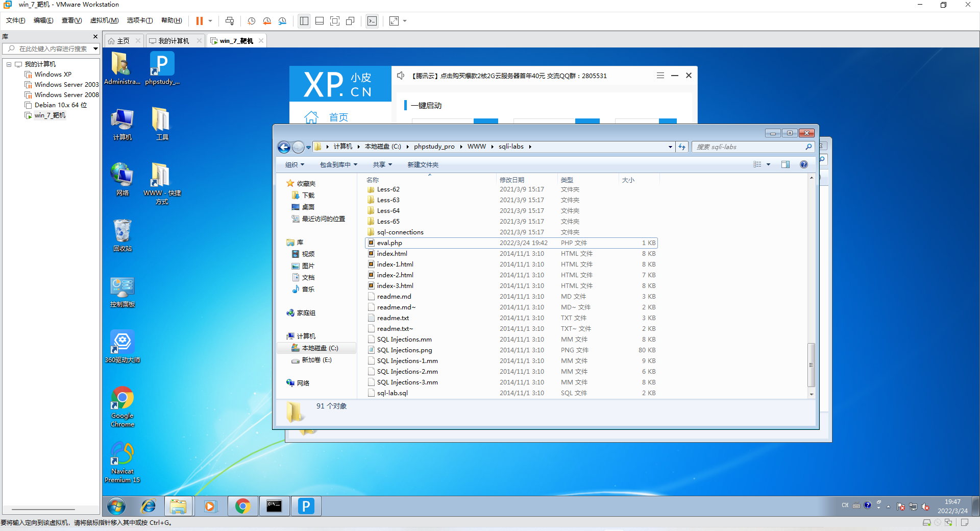Open the stretch display dropdown arrow

pyautogui.click(x=405, y=21)
